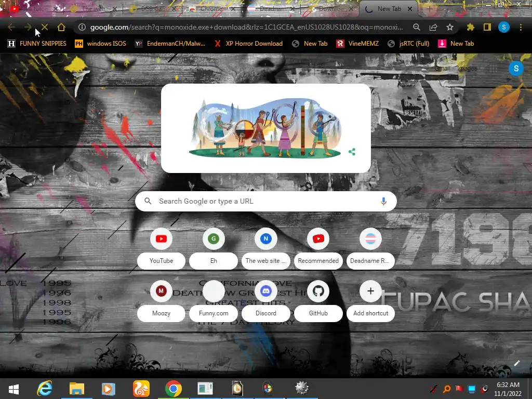532x399 pixels.
Task: Open the GitHub shortcut
Action: (318, 301)
